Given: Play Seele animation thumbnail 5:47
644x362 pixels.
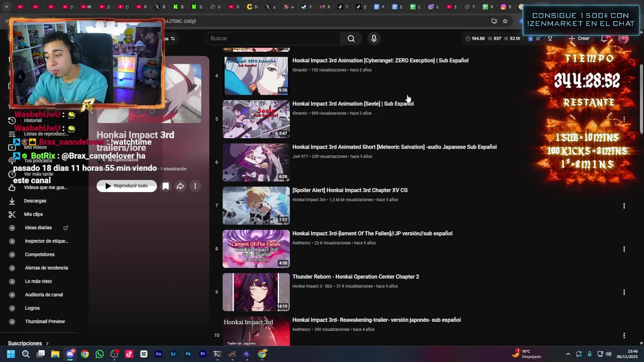Looking at the screenshot, I should tap(256, 119).
